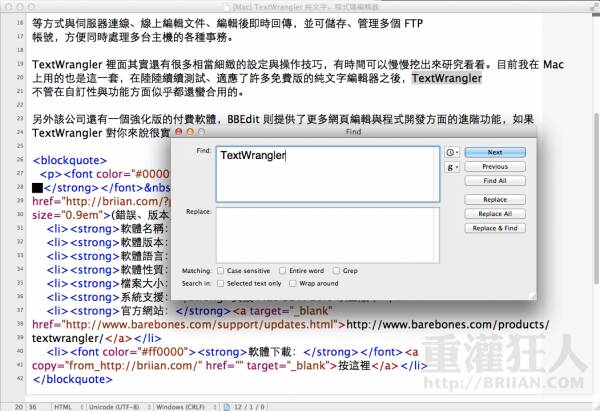This screenshot has width=600, height=411.
Task: Click the 12 / 1 / 0 document statistics text
Action: point(249,407)
